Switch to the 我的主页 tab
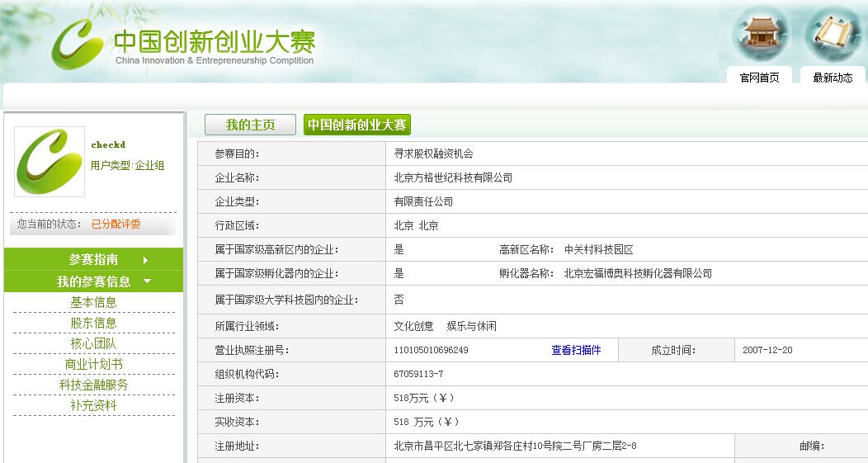This screenshot has width=868, height=463. 250,125
